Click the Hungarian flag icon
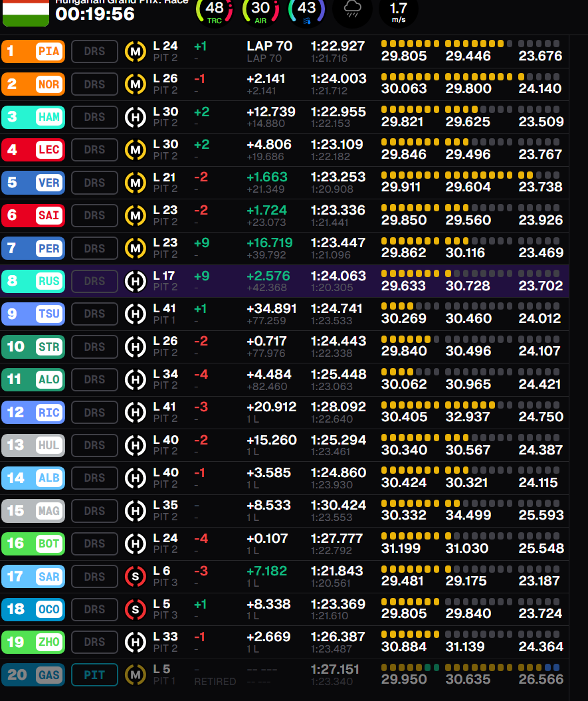The width and height of the screenshot is (588, 701). (x=26, y=13)
